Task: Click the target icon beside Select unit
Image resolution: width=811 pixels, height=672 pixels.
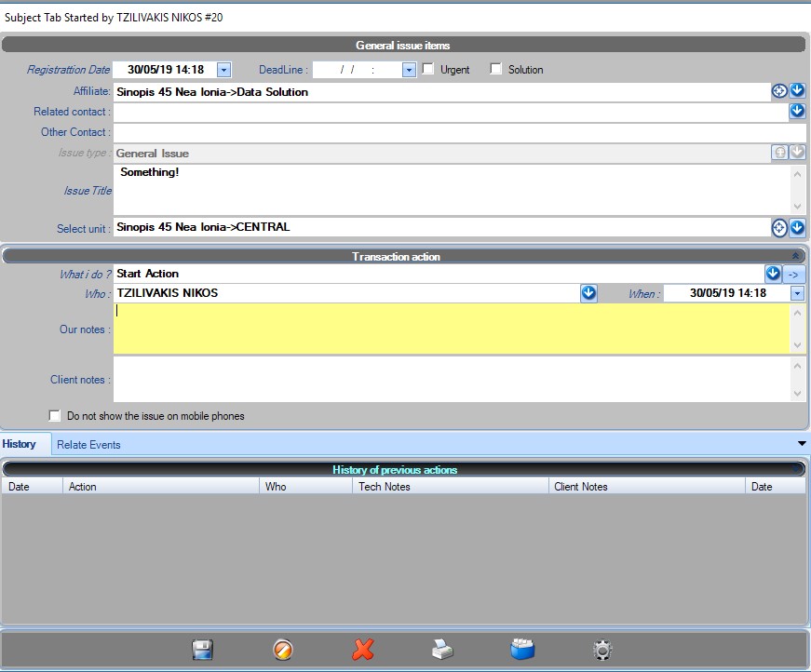Action: [x=779, y=227]
